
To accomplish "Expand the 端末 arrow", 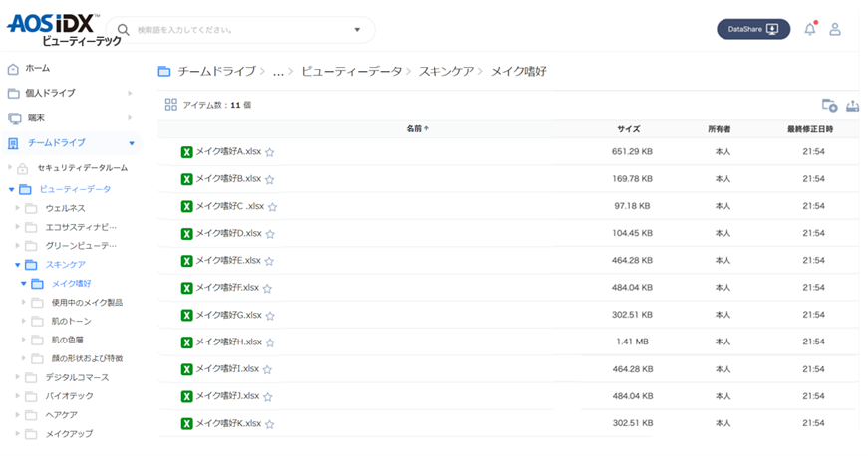I will point(131,117).
